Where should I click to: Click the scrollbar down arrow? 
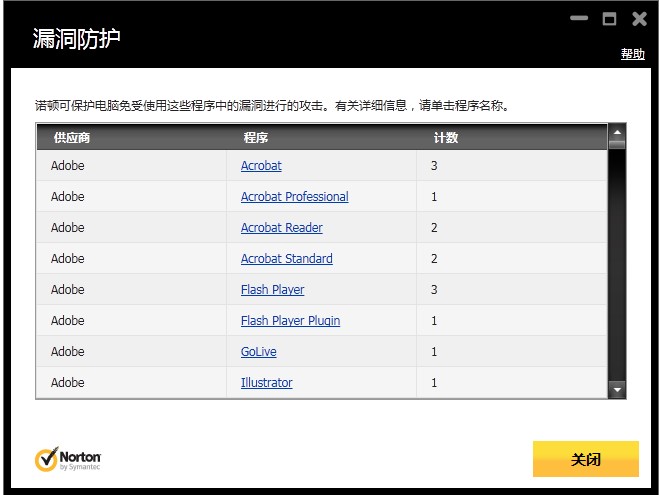(x=617, y=390)
